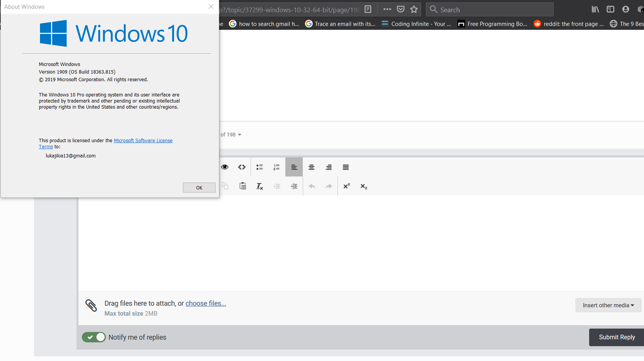Open the reddit front page bookmark
Image resolution: width=644 pixels, height=361 pixels.
[569, 24]
